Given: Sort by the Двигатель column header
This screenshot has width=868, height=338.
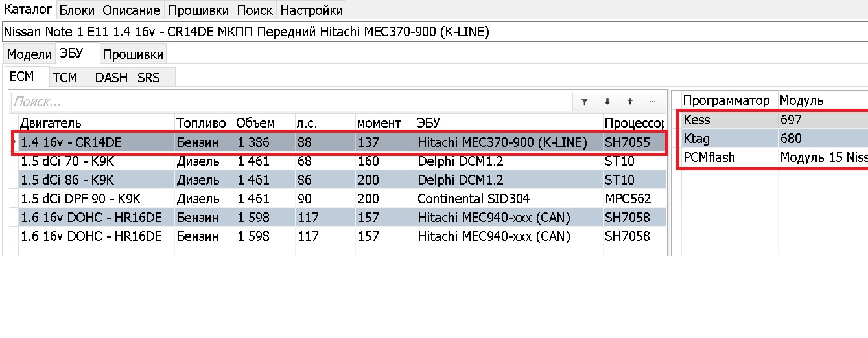Looking at the screenshot, I should pos(91,123).
